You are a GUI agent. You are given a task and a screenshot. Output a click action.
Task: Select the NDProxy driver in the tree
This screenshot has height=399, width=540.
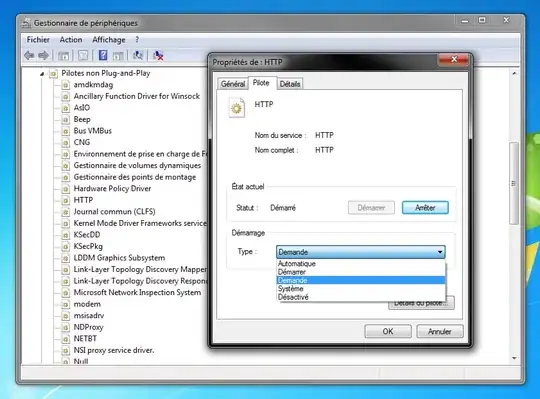89,327
